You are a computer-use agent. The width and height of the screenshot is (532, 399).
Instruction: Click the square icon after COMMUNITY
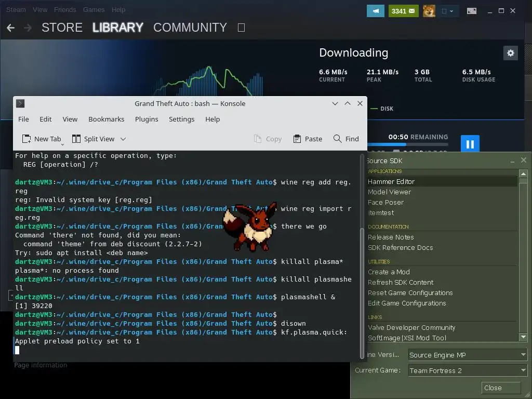(x=241, y=28)
